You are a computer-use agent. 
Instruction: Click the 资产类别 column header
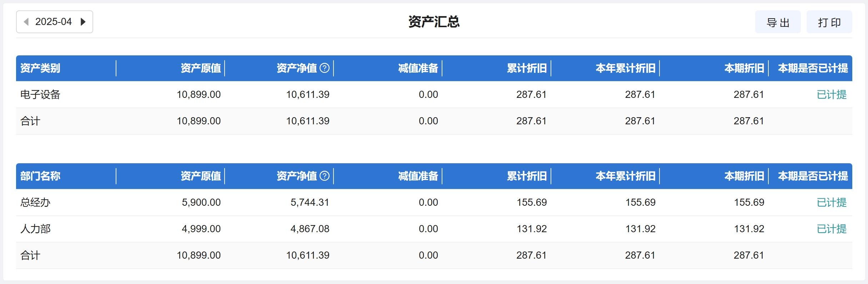pos(40,68)
